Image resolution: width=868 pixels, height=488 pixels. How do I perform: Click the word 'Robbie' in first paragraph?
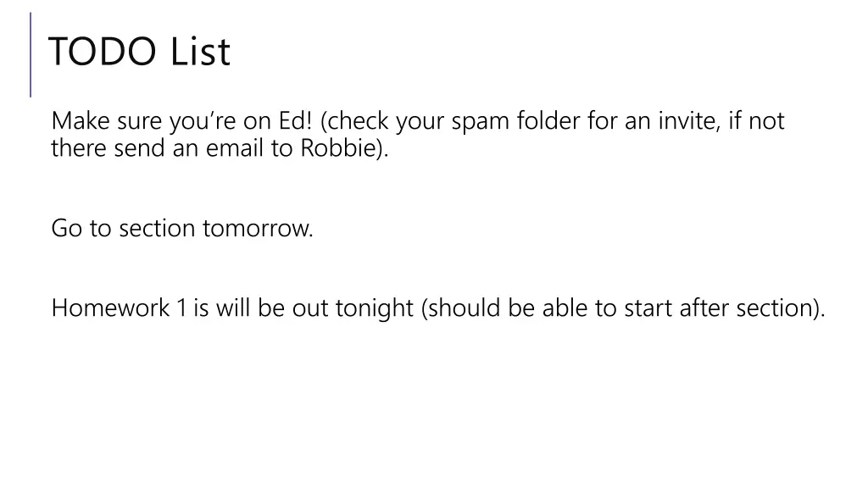[338, 147]
